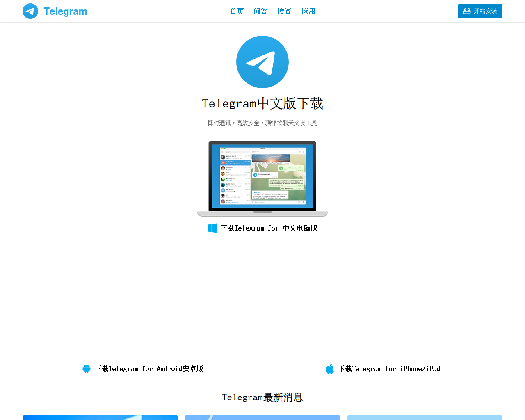Click the Telegram logo icon in header
This screenshot has height=420, width=525.
click(30, 11)
